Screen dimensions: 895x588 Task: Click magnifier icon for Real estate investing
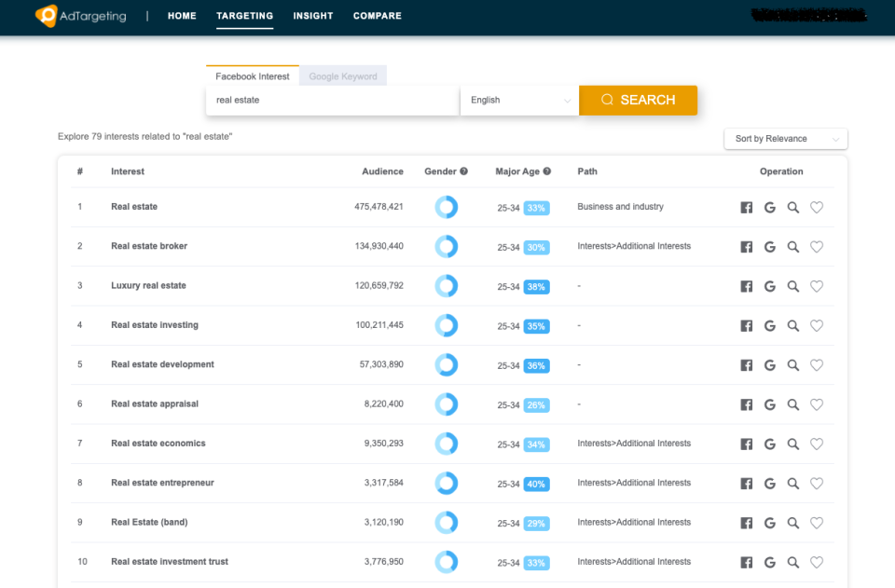792,325
